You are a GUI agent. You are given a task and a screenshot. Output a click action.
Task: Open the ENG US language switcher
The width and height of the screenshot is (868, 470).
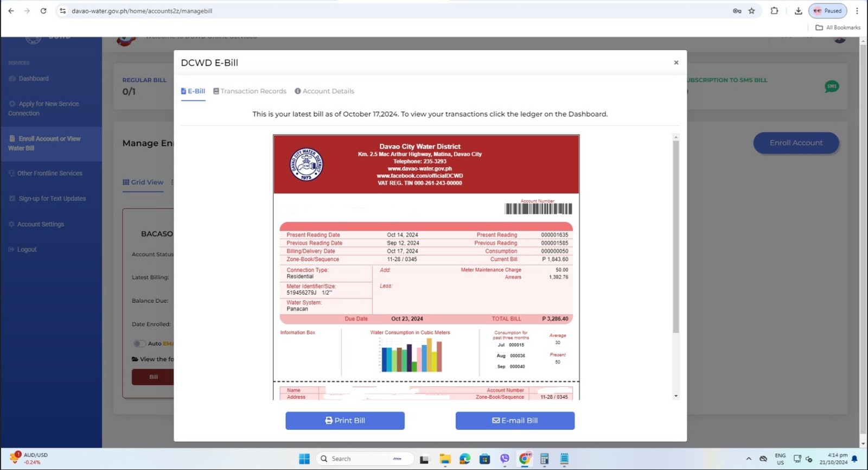click(780, 459)
